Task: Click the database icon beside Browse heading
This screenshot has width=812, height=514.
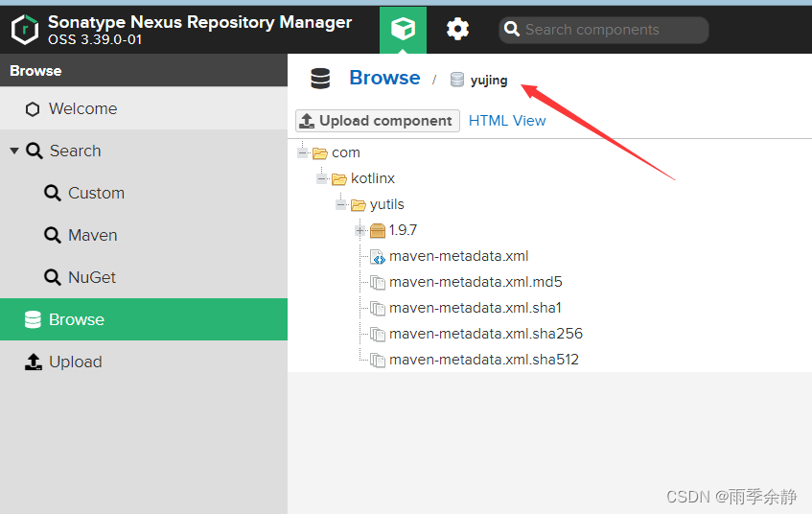Action: pos(320,79)
